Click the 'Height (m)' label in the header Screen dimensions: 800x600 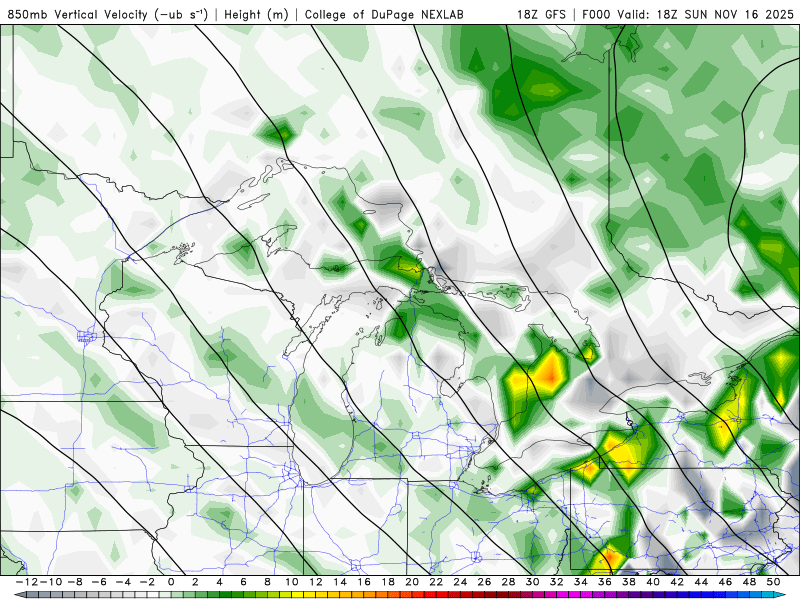[x=256, y=14]
